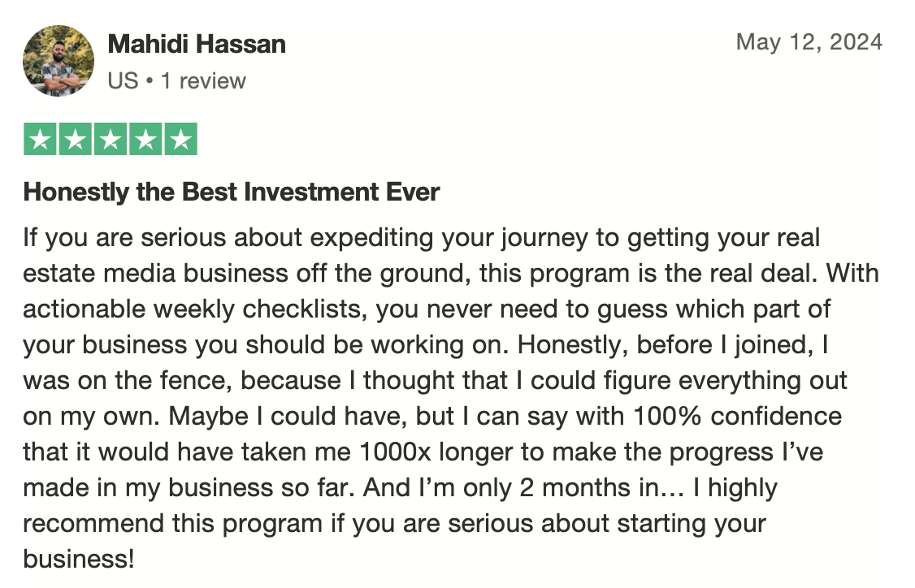Click the US country label

124,81
